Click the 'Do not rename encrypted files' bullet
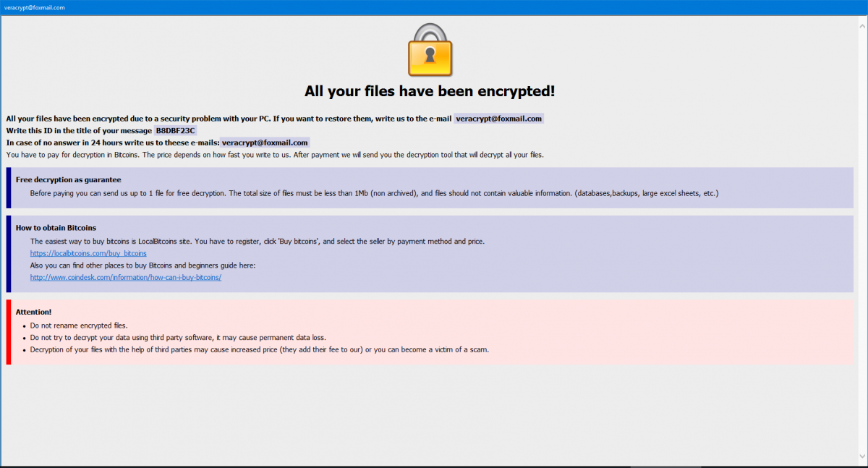The width and height of the screenshot is (868, 468). [x=79, y=326]
